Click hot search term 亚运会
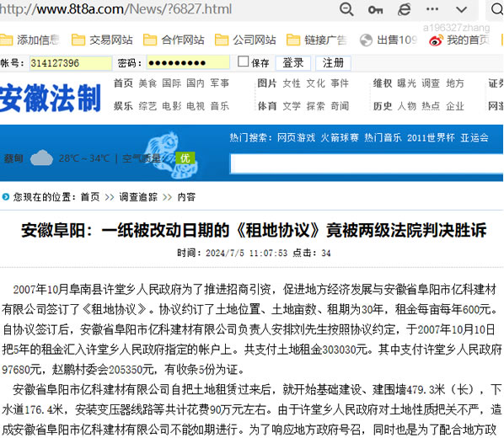The image size is (504, 438). point(475,137)
